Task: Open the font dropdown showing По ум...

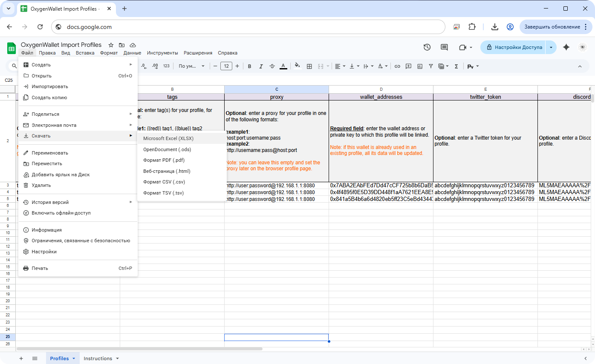Action: coord(191,66)
